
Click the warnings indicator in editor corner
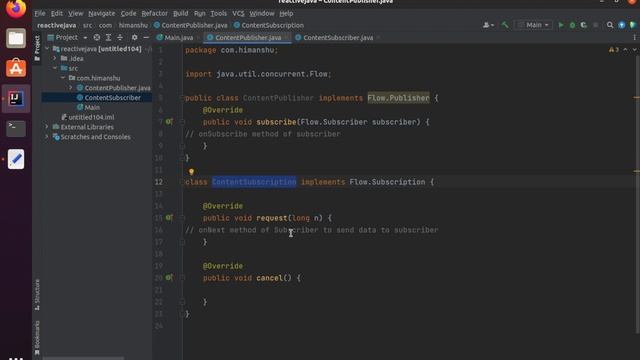tap(614, 49)
